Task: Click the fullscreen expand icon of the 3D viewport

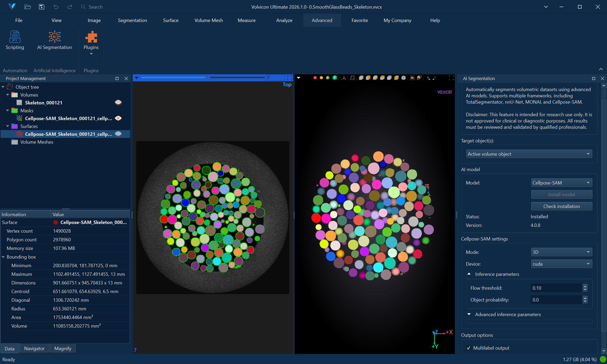Action: click(451, 78)
